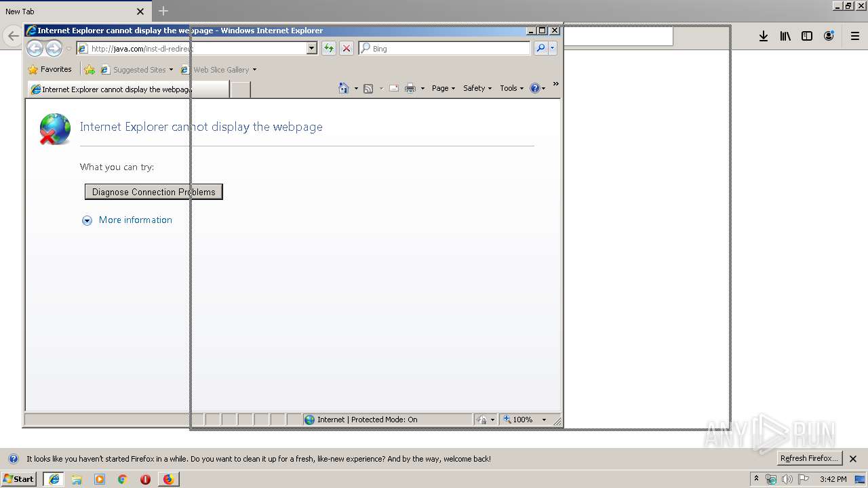Open a new Firefox tab with plus

click(163, 11)
